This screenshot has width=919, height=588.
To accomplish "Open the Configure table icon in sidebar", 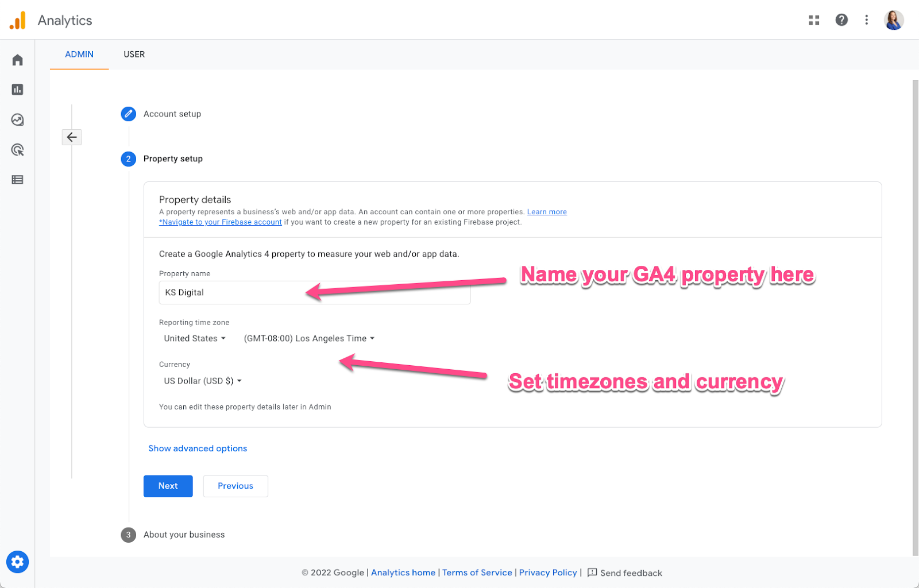I will click(x=18, y=180).
